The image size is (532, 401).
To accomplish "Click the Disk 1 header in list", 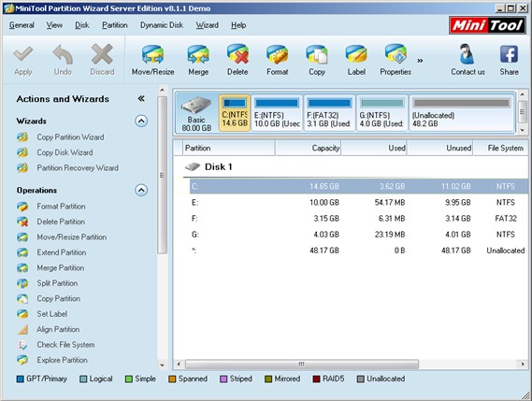I will click(x=219, y=167).
